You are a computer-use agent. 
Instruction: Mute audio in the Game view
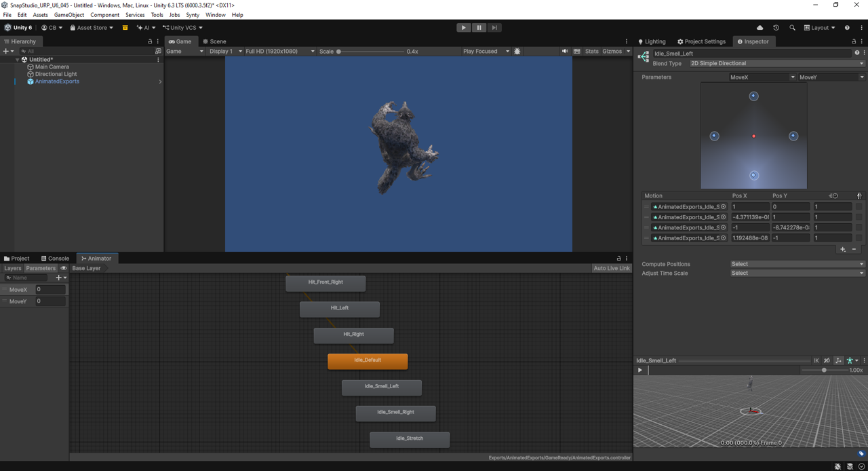[x=565, y=51]
